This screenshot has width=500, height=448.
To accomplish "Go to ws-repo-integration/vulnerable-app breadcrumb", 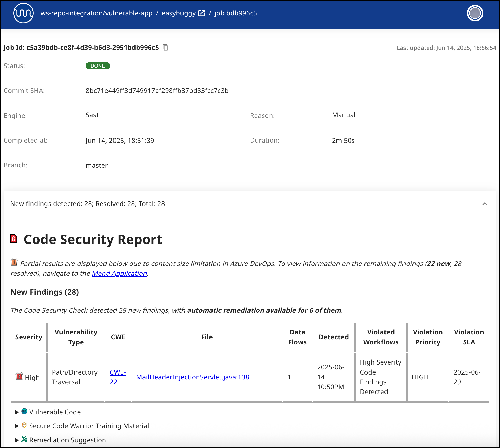I will point(96,13).
